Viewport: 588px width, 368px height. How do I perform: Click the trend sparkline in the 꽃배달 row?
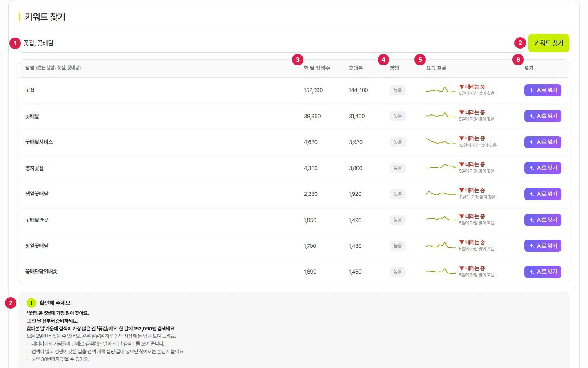coord(441,116)
